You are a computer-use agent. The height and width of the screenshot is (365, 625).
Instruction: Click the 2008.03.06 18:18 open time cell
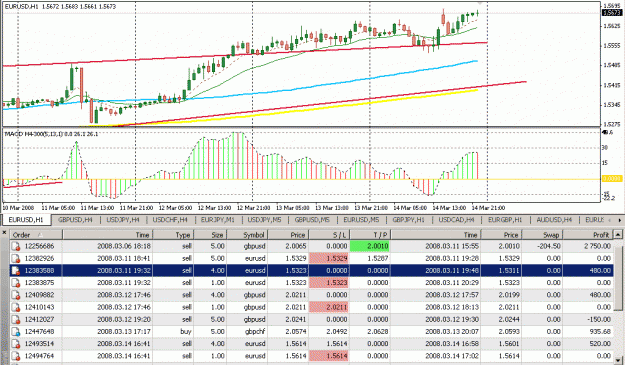pyautogui.click(x=124, y=246)
